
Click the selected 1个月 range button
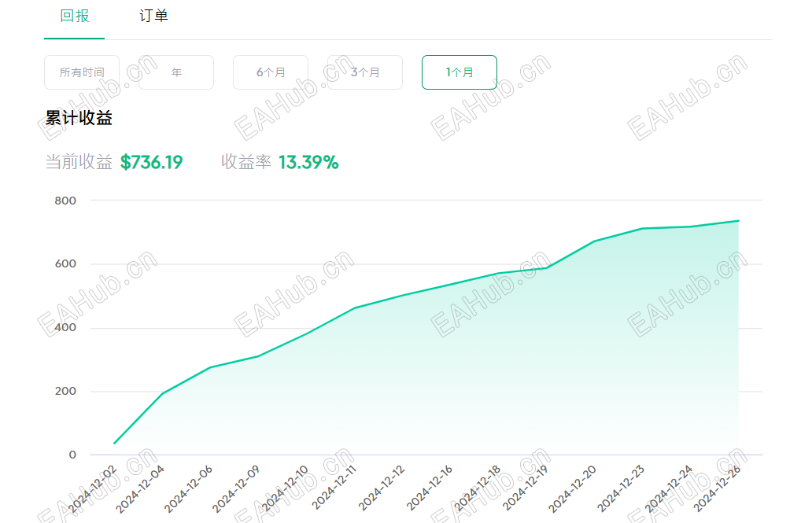pos(460,72)
